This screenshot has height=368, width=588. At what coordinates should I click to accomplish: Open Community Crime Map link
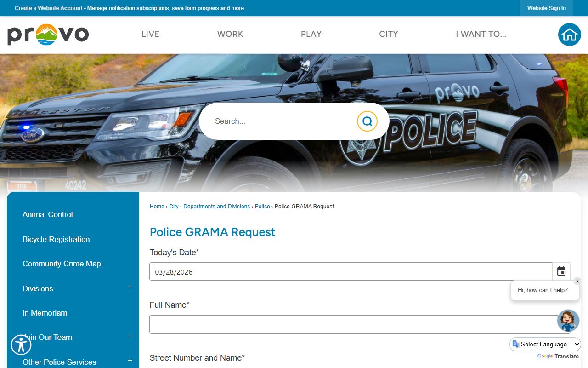[62, 264]
